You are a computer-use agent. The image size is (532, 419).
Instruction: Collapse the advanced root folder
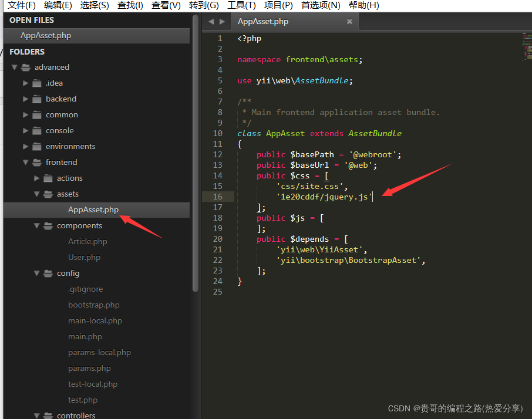(x=14, y=67)
